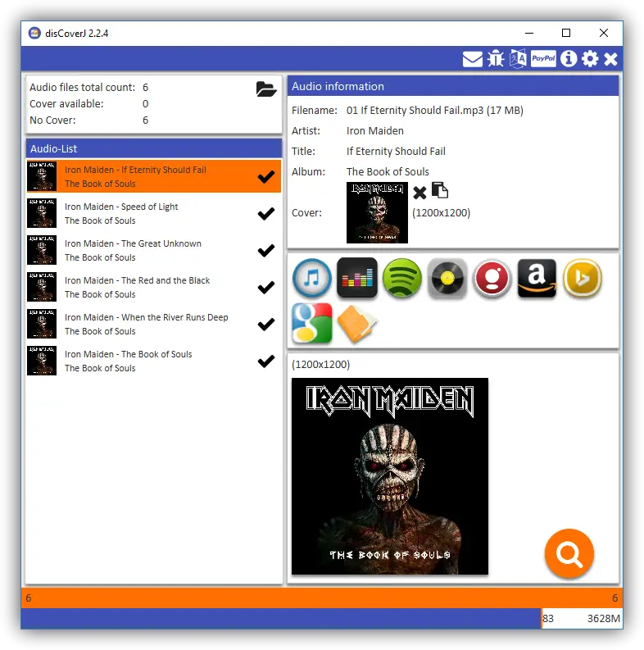Select The Red and the Black track

point(154,287)
